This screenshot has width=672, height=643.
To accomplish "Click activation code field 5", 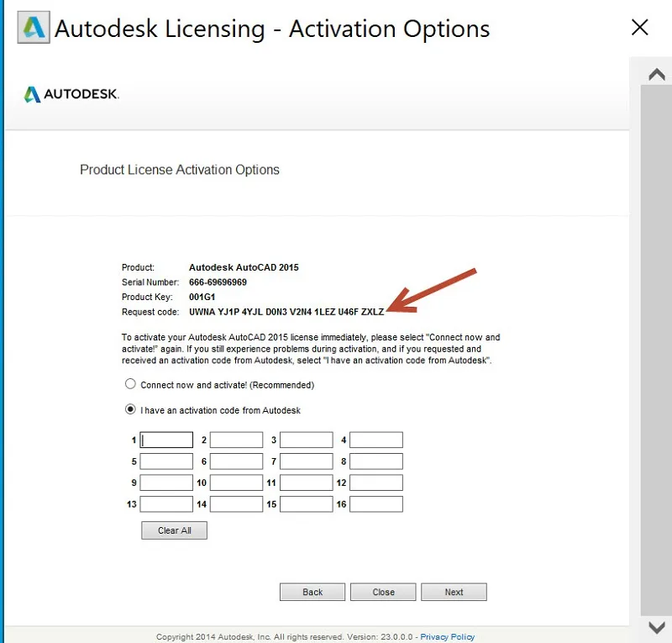I will 165,461.
